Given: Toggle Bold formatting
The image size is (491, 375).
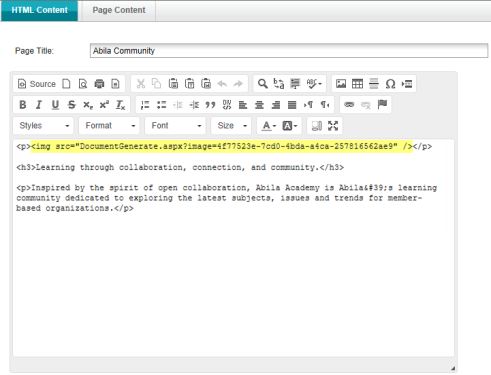Looking at the screenshot, I should pyautogui.click(x=23, y=105).
